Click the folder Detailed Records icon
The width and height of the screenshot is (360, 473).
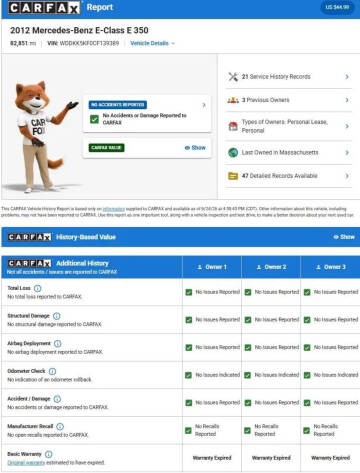coord(233,176)
